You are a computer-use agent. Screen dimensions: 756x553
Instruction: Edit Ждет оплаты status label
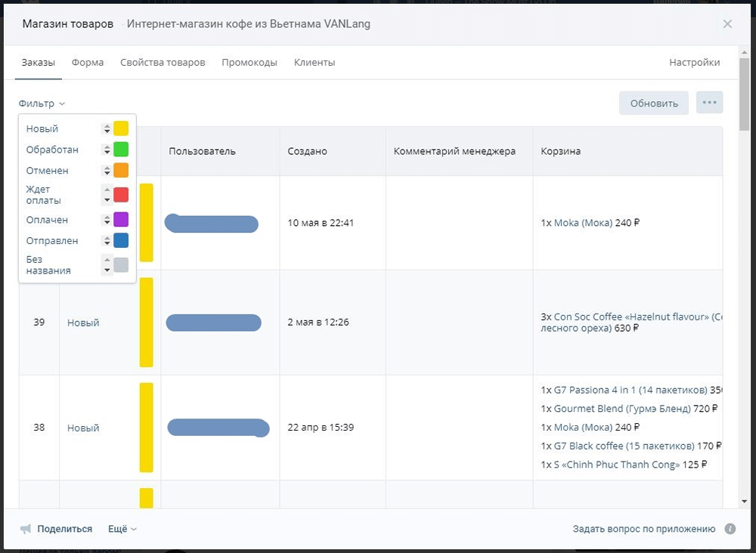point(43,195)
